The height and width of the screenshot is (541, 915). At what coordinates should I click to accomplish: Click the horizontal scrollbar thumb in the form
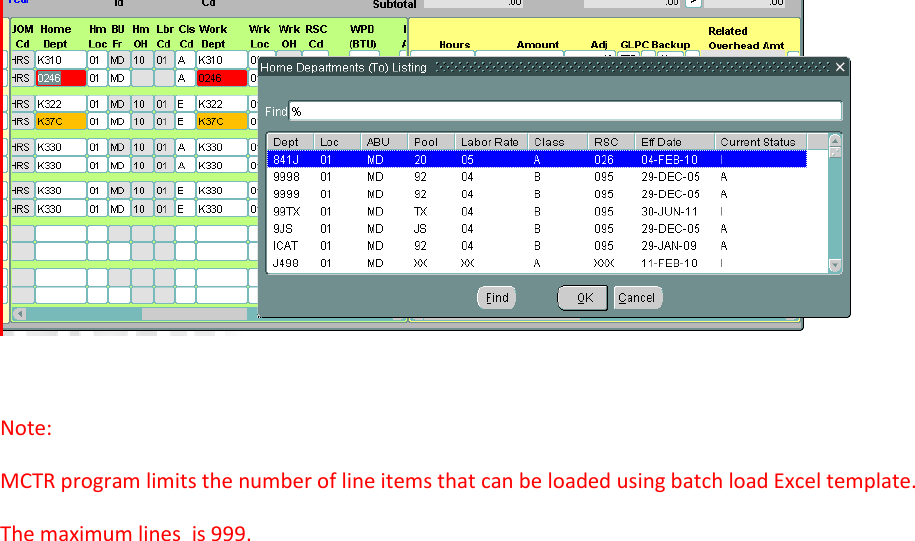click(195, 314)
